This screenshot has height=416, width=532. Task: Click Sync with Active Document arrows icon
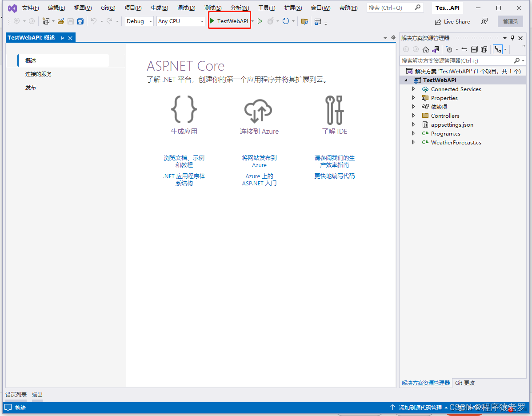(464, 49)
